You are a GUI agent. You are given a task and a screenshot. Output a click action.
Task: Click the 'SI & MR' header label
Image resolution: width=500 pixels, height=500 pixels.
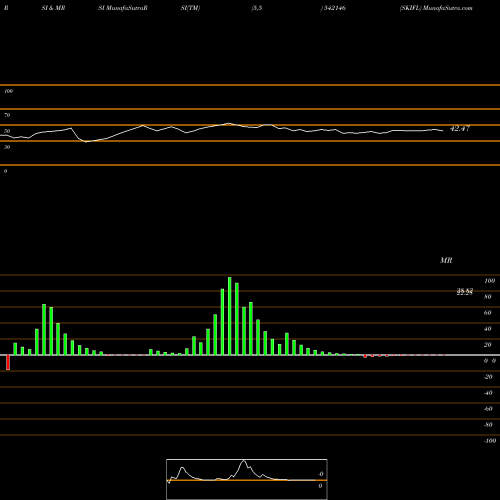(53, 8)
